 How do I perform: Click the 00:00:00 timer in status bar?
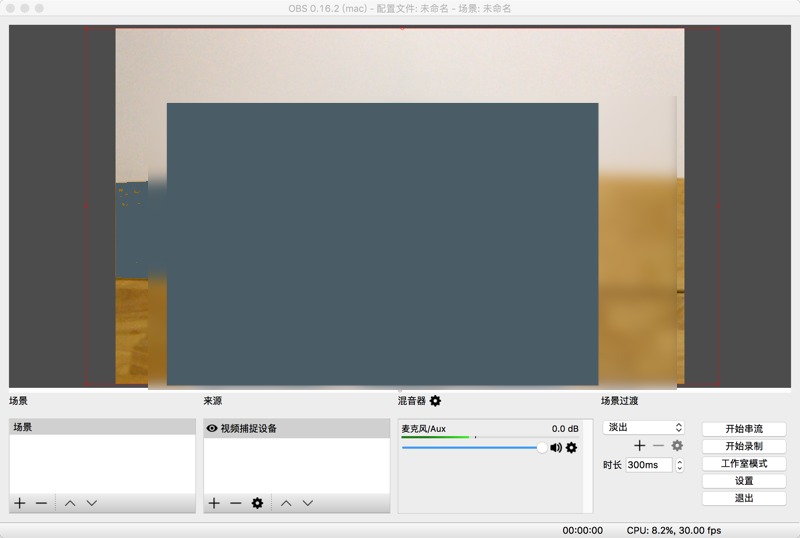pos(583,530)
